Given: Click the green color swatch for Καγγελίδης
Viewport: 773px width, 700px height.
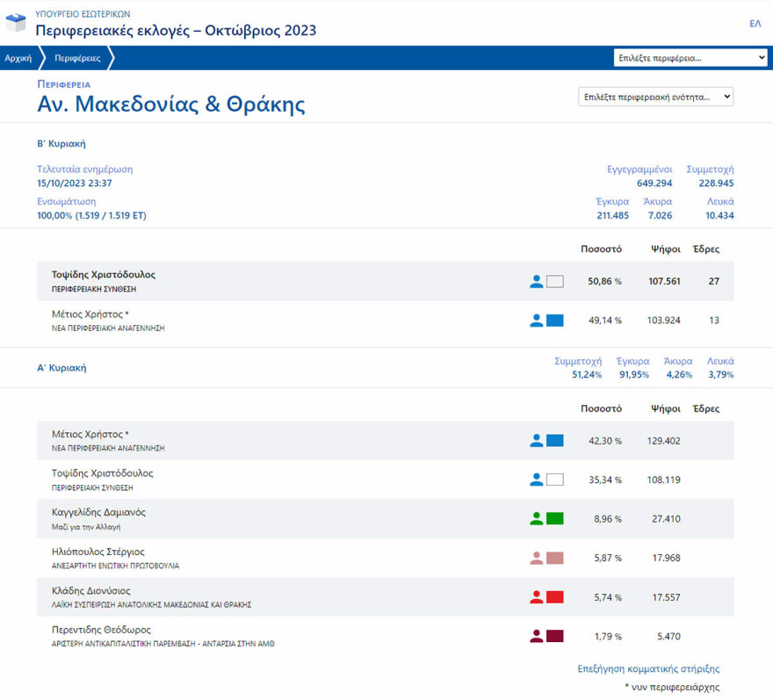Looking at the screenshot, I should (554, 519).
